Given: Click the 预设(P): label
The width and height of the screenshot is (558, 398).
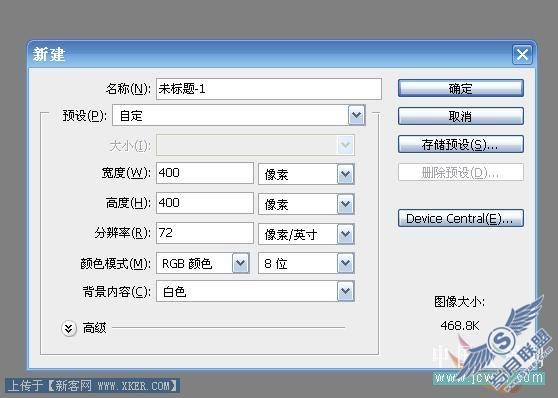Looking at the screenshot, I should tap(85, 115).
